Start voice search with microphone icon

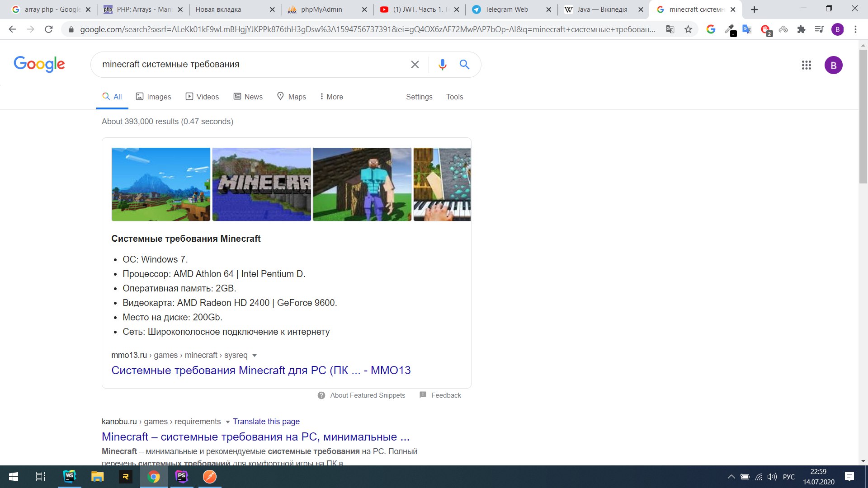443,65
